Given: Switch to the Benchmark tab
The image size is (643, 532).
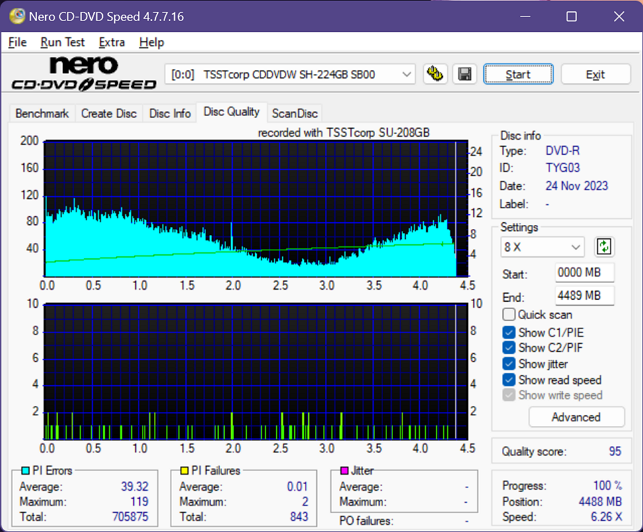Looking at the screenshot, I should 42,113.
